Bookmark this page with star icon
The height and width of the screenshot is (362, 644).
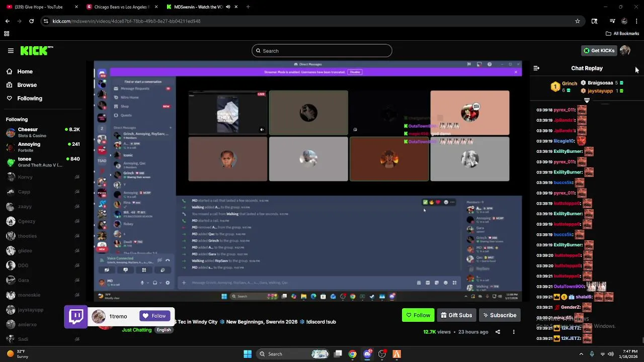578,21
